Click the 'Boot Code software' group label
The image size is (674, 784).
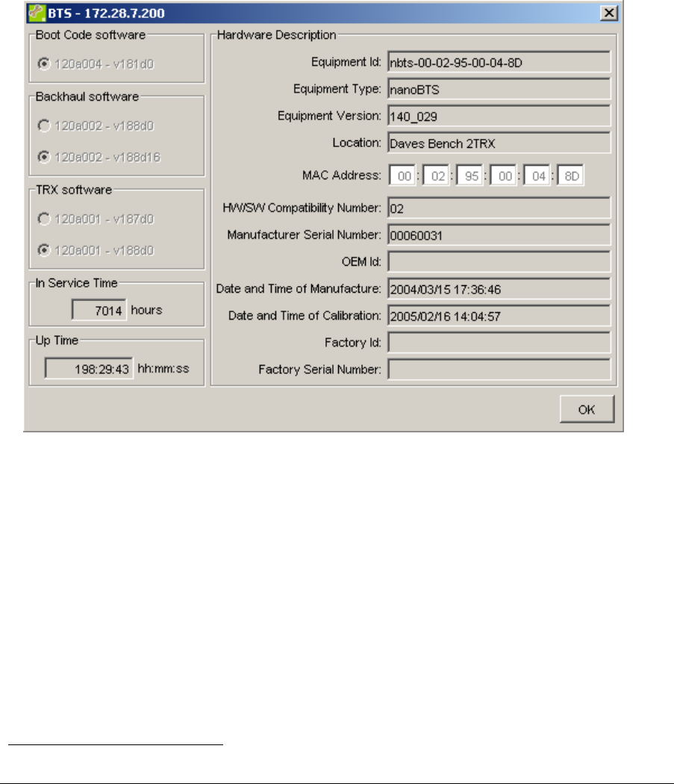point(90,35)
